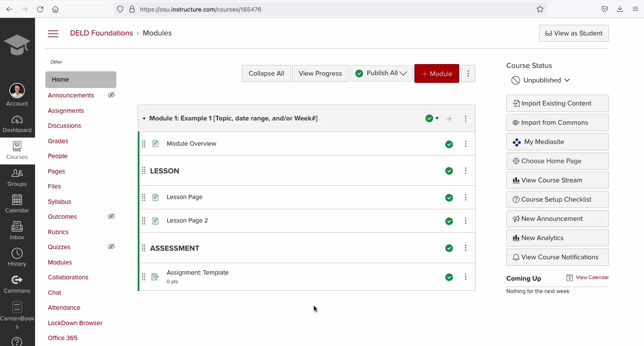
Task: Toggle published status of Module Overview
Action: (449, 144)
